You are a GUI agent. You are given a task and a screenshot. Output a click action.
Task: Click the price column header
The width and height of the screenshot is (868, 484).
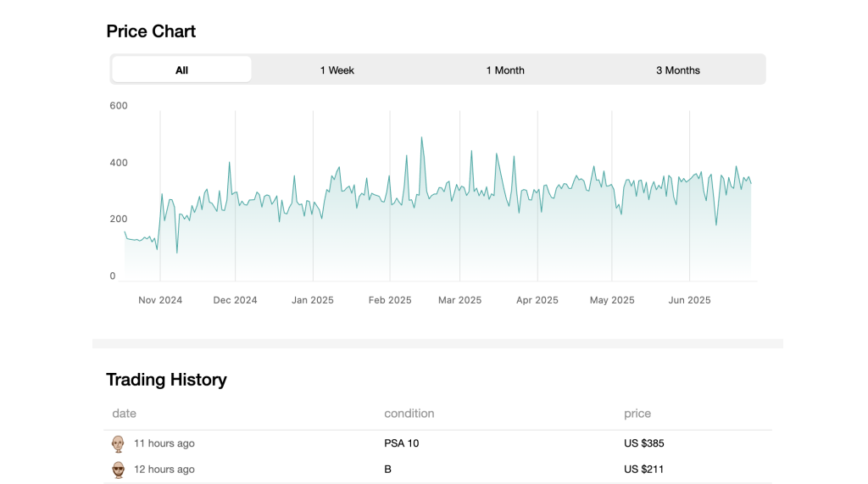[637, 414]
